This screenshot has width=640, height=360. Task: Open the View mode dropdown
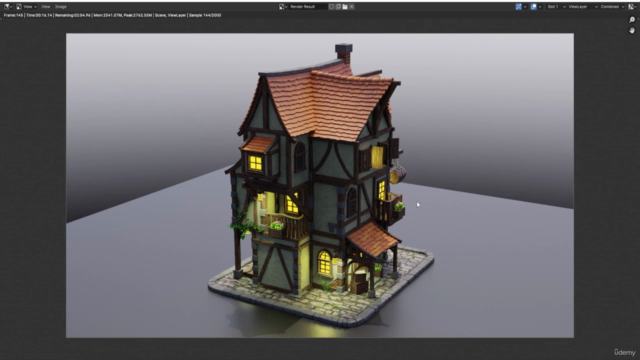click(26, 7)
